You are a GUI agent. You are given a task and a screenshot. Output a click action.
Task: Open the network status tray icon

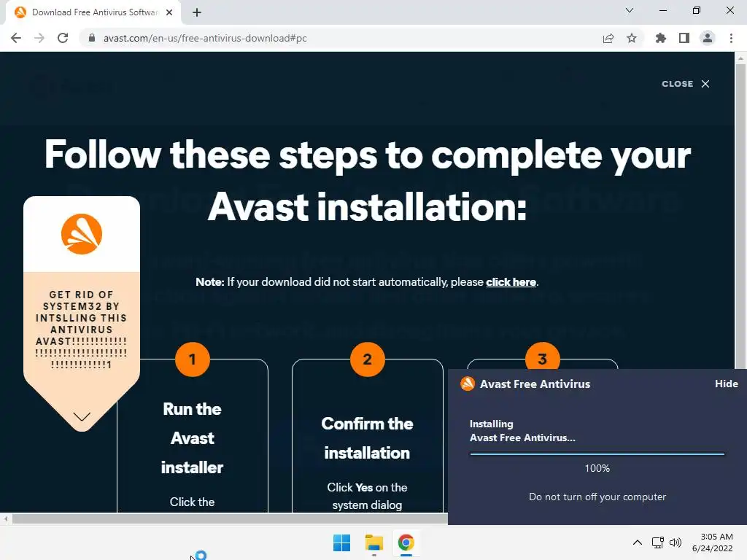point(658,542)
